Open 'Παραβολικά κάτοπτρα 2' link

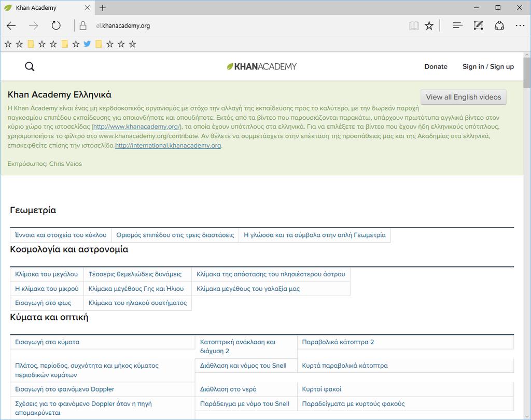click(338, 342)
